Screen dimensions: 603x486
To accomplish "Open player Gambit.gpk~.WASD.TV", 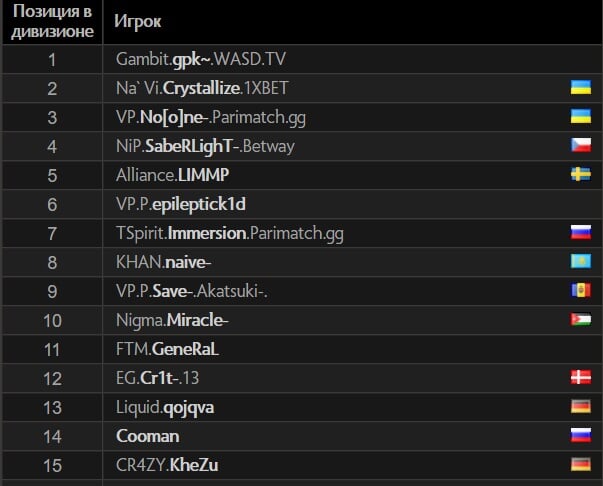I will tap(201, 60).
